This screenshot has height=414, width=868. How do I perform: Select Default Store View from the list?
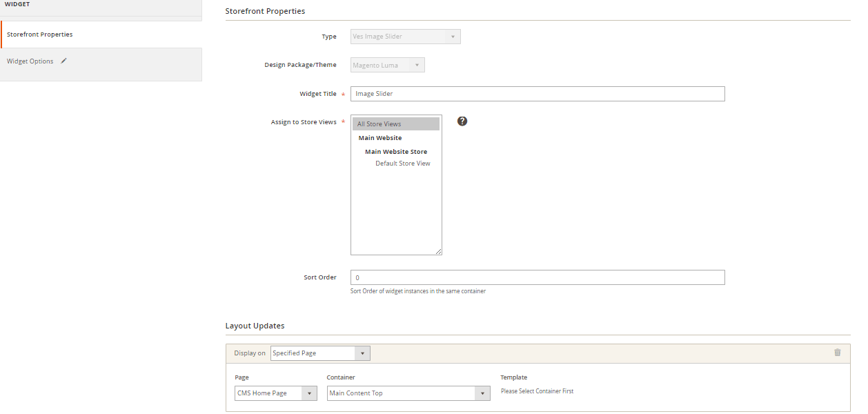pos(402,163)
